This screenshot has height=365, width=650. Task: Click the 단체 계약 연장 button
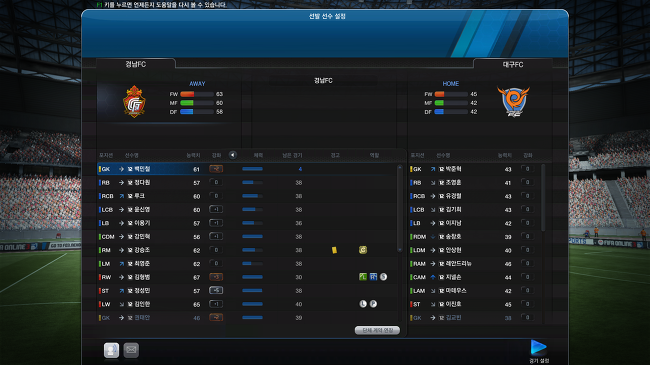point(377,330)
